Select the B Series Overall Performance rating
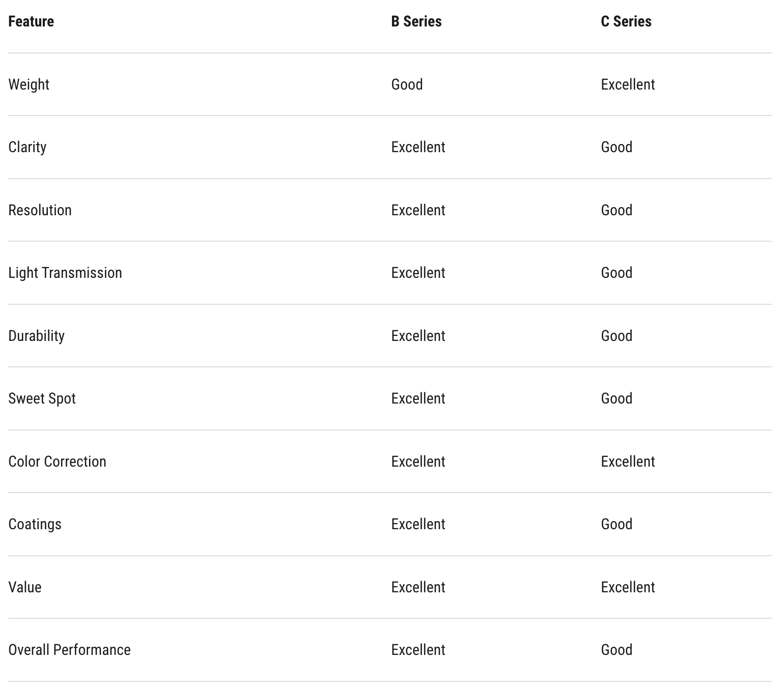This screenshot has width=784, height=689. click(418, 650)
